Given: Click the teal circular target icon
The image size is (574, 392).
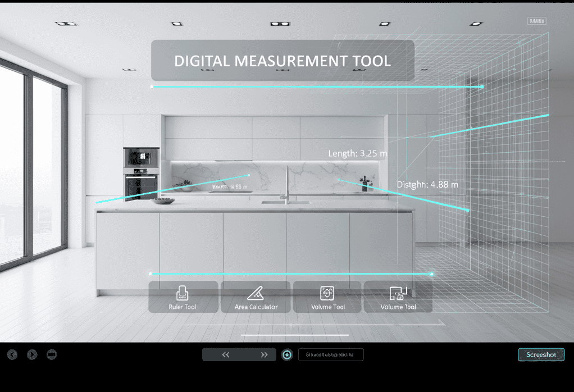Looking at the screenshot, I should [x=287, y=355].
